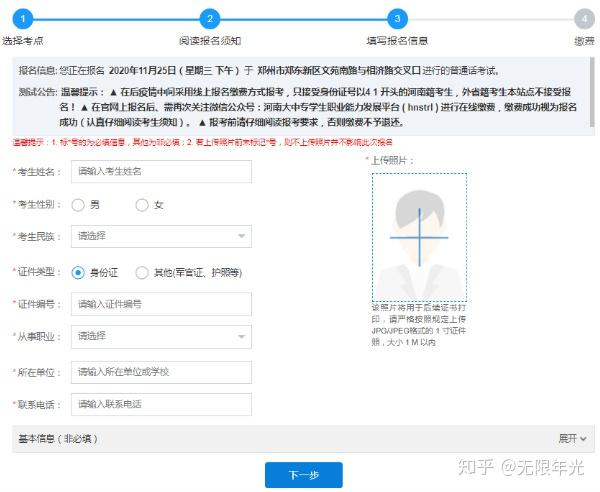
Task: Click the 阅读报名须知 step label
Action: click(210, 41)
